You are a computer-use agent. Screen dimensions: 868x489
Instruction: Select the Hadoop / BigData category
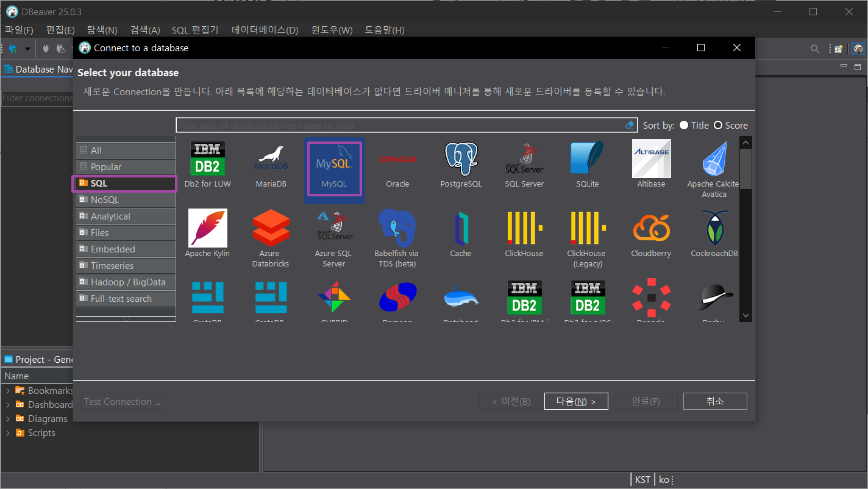(126, 282)
